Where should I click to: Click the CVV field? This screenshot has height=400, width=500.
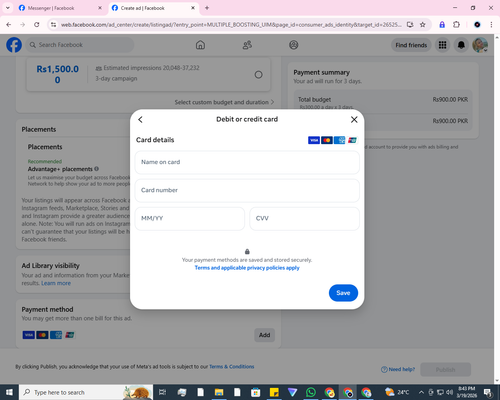tap(304, 219)
